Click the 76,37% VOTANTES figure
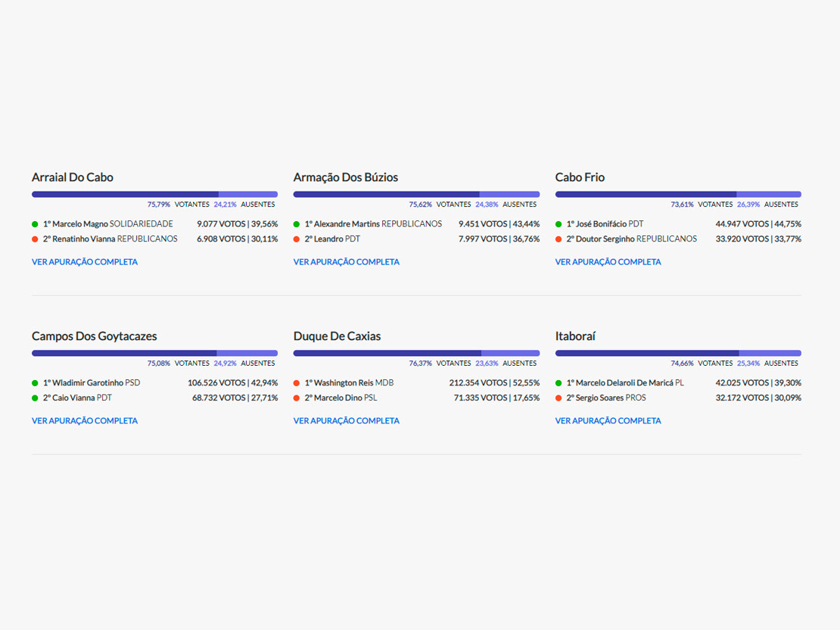 (x=440, y=363)
